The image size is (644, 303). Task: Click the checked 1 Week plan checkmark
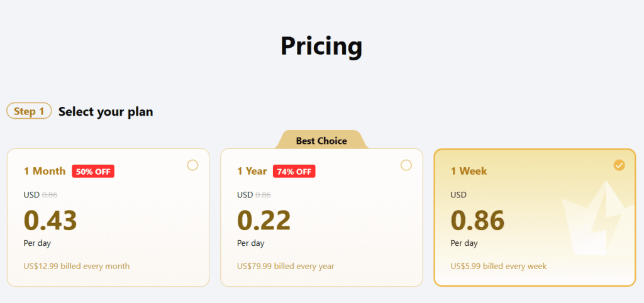pyautogui.click(x=619, y=165)
